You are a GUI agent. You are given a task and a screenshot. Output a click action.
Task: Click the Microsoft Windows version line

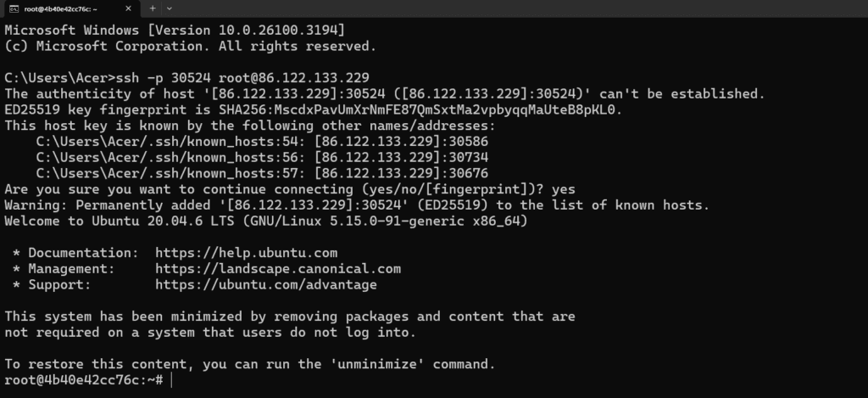[x=175, y=30]
